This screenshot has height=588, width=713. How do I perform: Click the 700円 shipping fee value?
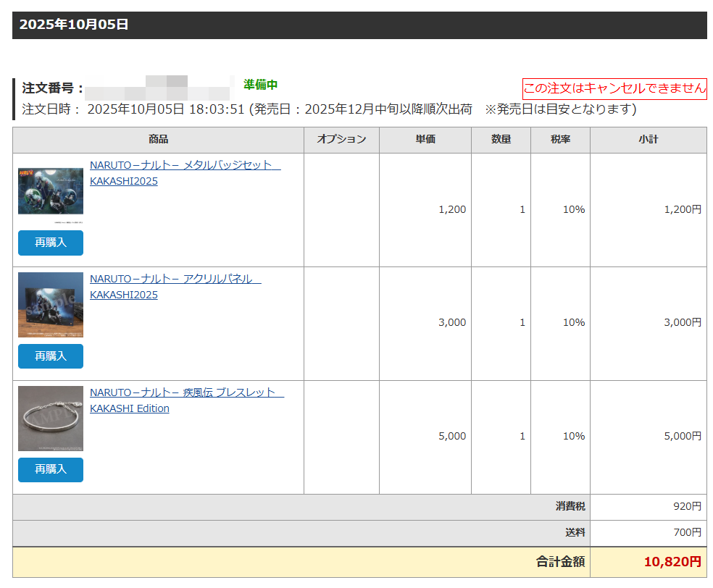(x=687, y=533)
